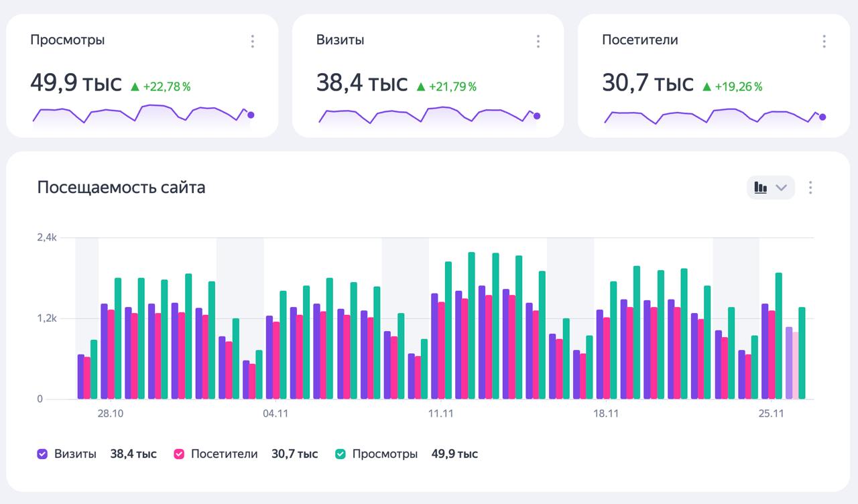Click the +22,78 % growth indicator
Screen dimensions: 858x504
coord(161,86)
